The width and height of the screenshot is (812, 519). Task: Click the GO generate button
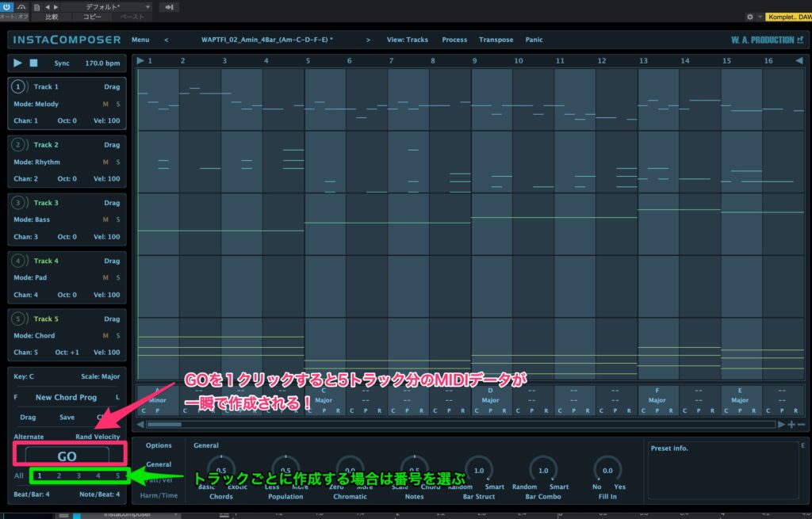coord(67,456)
